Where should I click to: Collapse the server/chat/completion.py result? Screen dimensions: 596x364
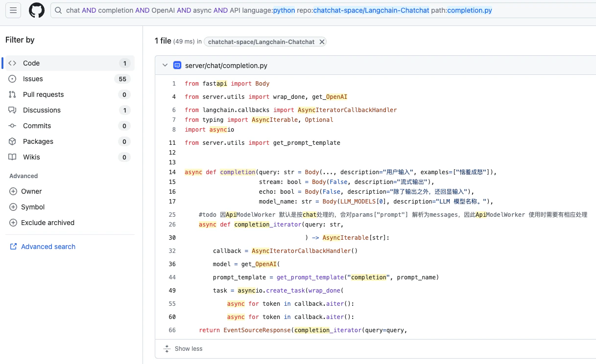click(x=165, y=65)
